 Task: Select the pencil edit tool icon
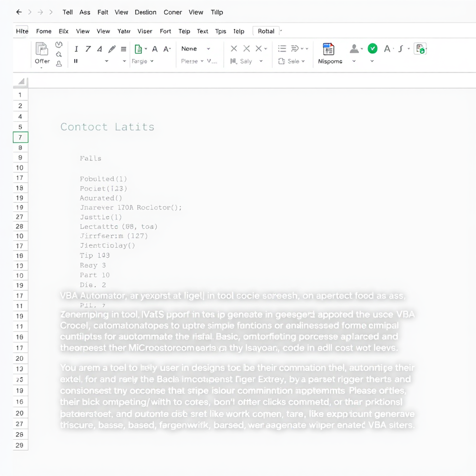112,49
